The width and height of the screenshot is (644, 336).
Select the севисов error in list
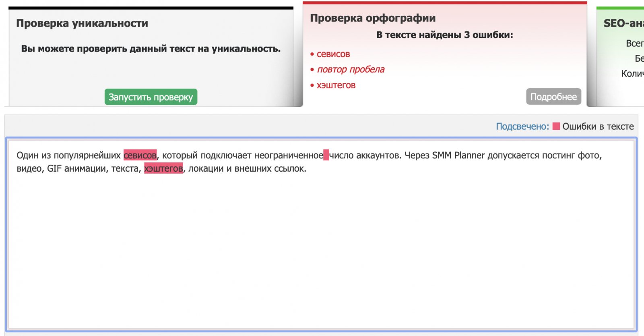[333, 54]
